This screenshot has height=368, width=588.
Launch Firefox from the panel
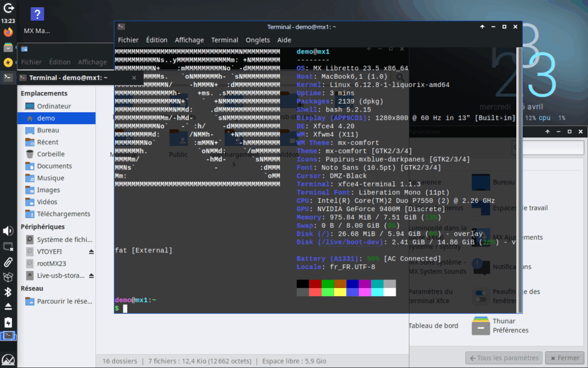tap(8, 32)
